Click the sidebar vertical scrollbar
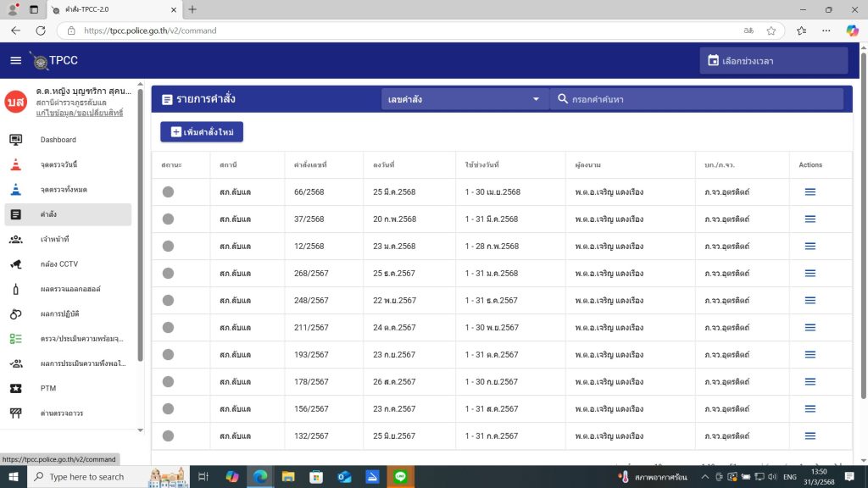This screenshot has width=868, height=488. (140, 254)
